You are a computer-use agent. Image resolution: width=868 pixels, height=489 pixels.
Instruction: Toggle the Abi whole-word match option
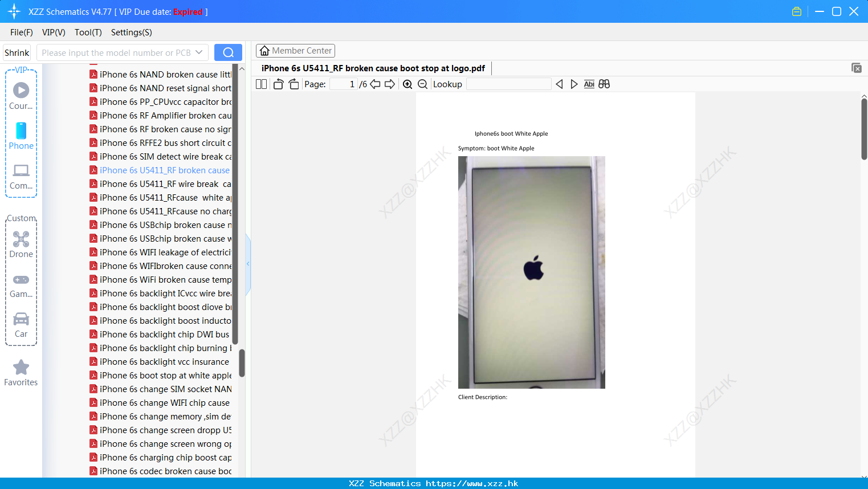589,84
